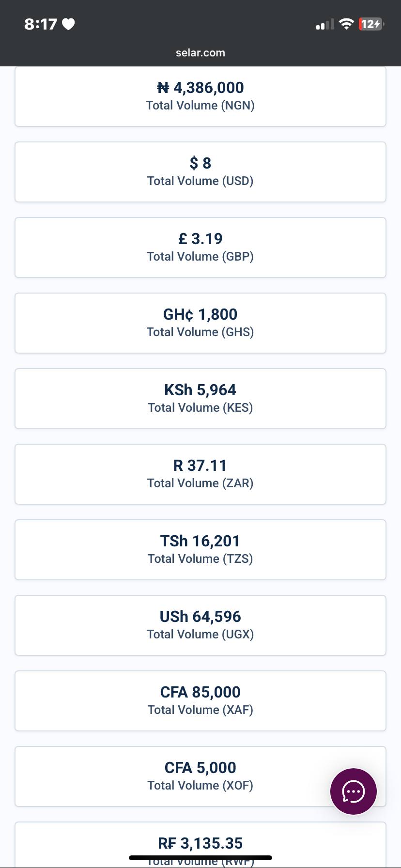Select the USh 64,596 UGX card
Image resolution: width=401 pixels, height=868 pixels.
tap(200, 625)
